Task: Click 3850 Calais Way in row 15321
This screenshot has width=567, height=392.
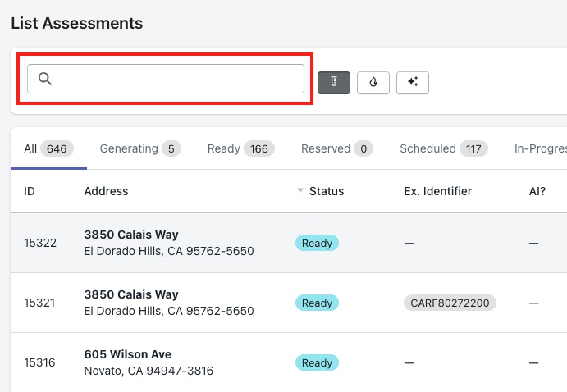Action: pyautogui.click(x=131, y=294)
